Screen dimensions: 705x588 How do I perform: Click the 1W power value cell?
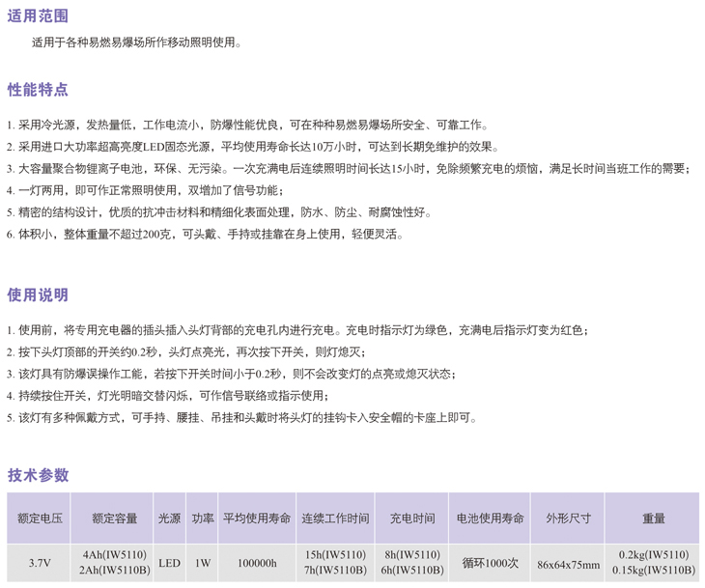click(x=202, y=563)
